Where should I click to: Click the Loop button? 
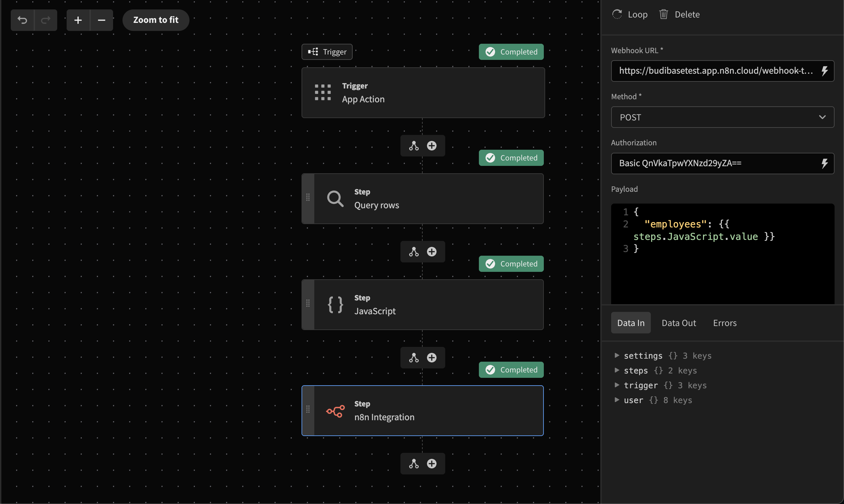point(630,14)
